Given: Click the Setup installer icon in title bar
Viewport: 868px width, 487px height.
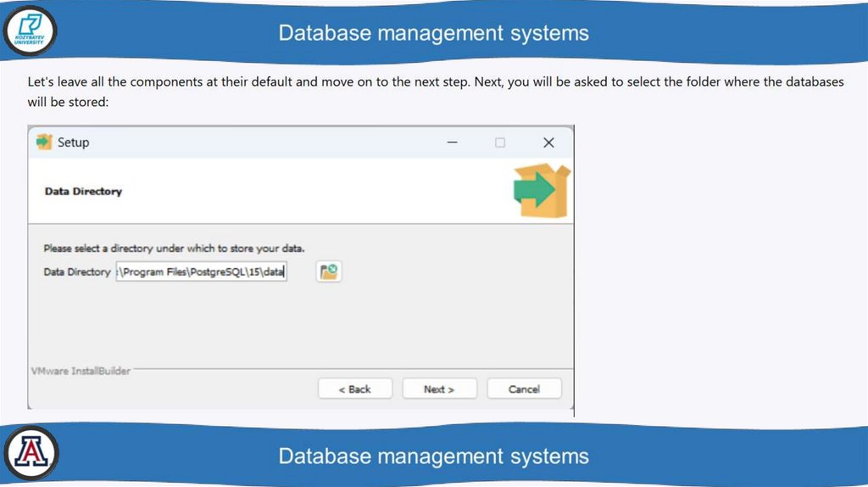Looking at the screenshot, I should (x=44, y=143).
